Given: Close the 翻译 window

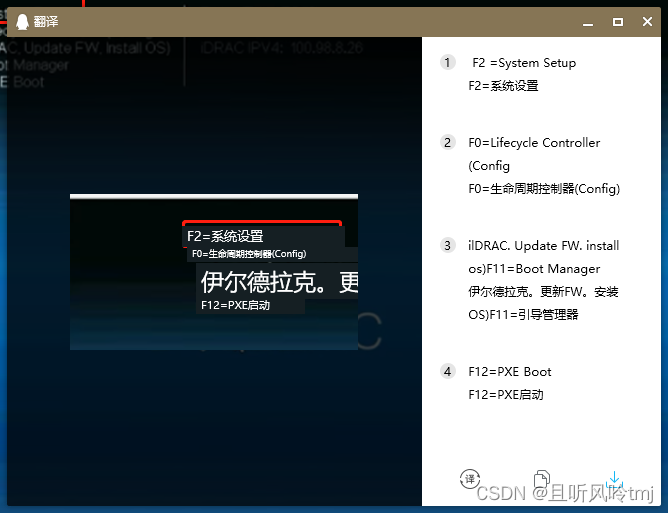Looking at the screenshot, I should click(x=647, y=22).
